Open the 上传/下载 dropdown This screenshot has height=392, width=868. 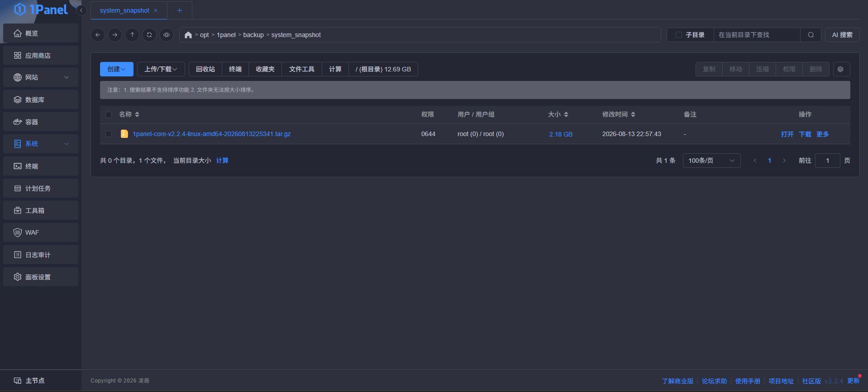(161, 69)
